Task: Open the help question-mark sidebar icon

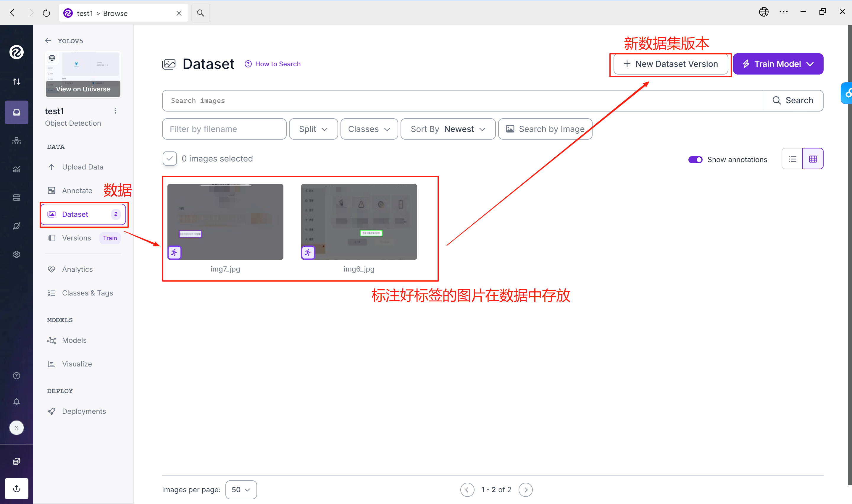Action: point(16,375)
